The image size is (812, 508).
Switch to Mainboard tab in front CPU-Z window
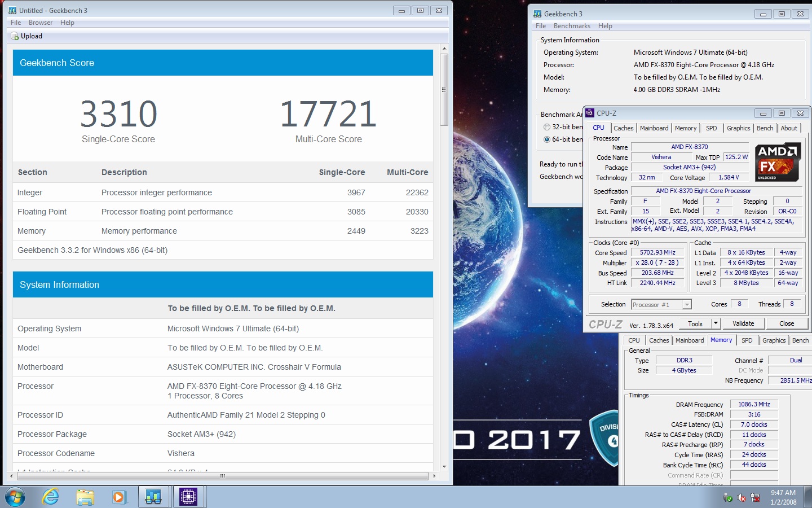654,128
